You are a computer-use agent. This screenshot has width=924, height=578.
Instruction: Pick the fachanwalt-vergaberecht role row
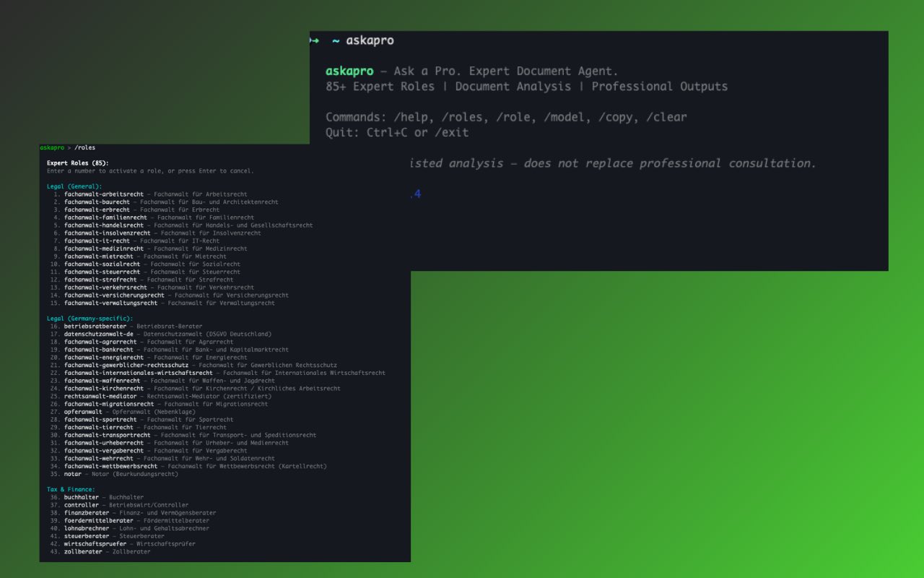[x=149, y=451]
